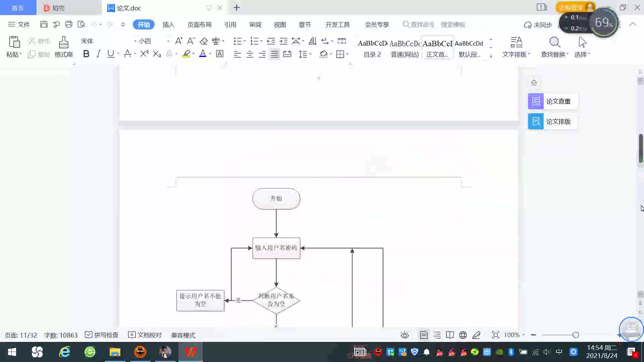Click the Thesis Layout (论文排版) button

point(552,121)
